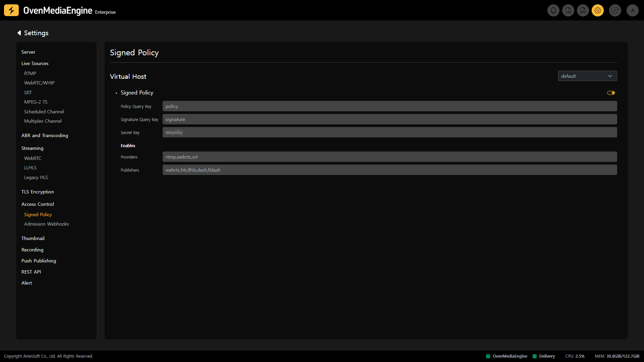The image size is (644, 362).
Task: Open the TLS Encryption section
Action: [x=38, y=192]
